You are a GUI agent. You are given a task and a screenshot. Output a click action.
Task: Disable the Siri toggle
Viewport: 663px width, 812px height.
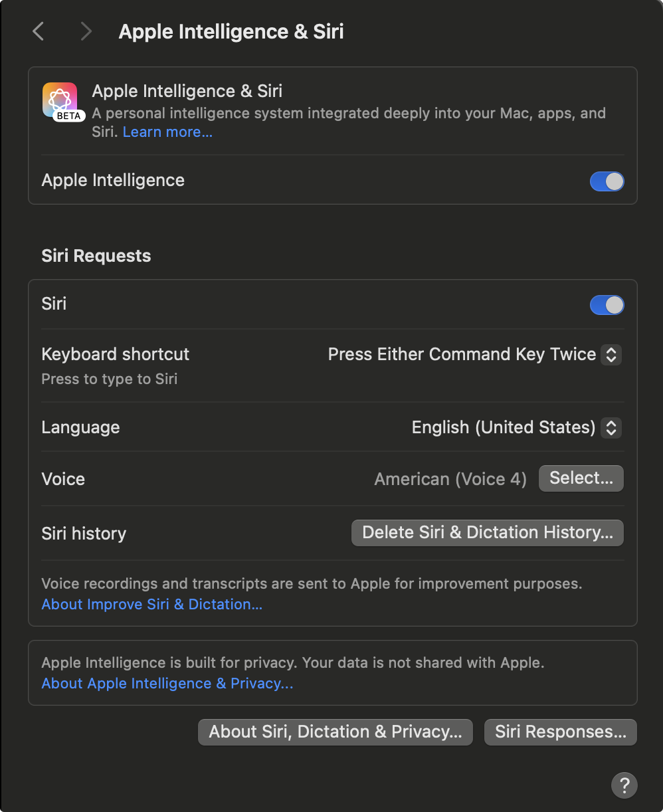607,305
